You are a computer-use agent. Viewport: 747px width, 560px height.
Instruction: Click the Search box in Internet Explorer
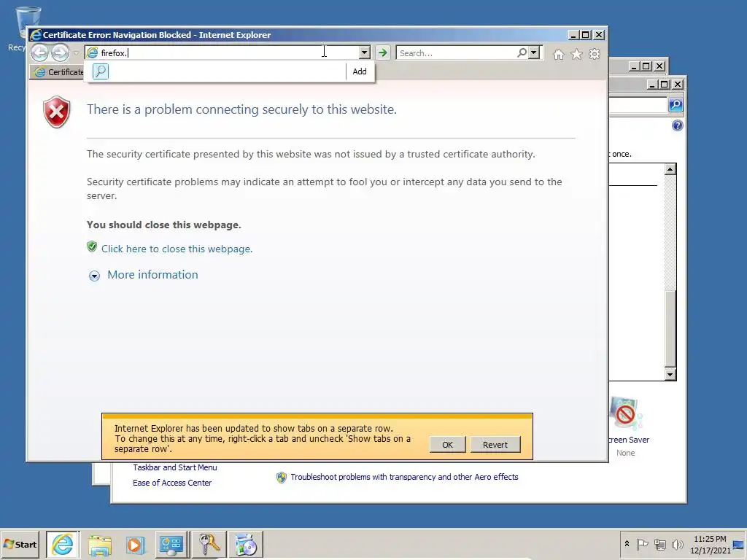[457, 52]
